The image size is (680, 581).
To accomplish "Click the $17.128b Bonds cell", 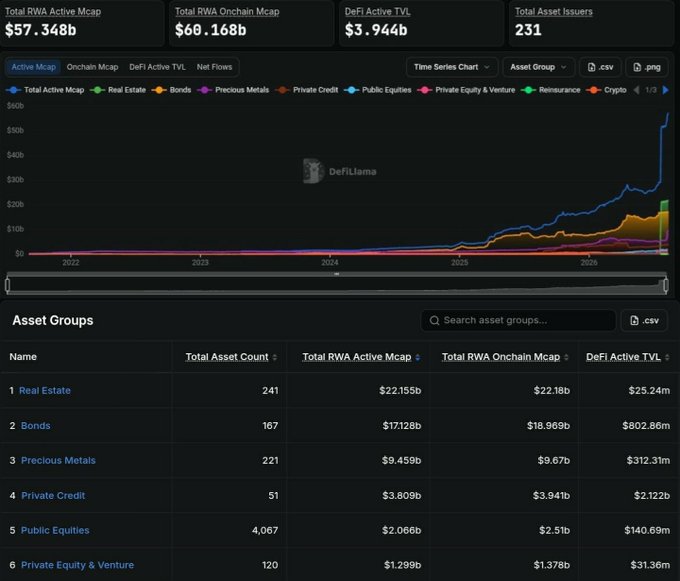I will (402, 426).
